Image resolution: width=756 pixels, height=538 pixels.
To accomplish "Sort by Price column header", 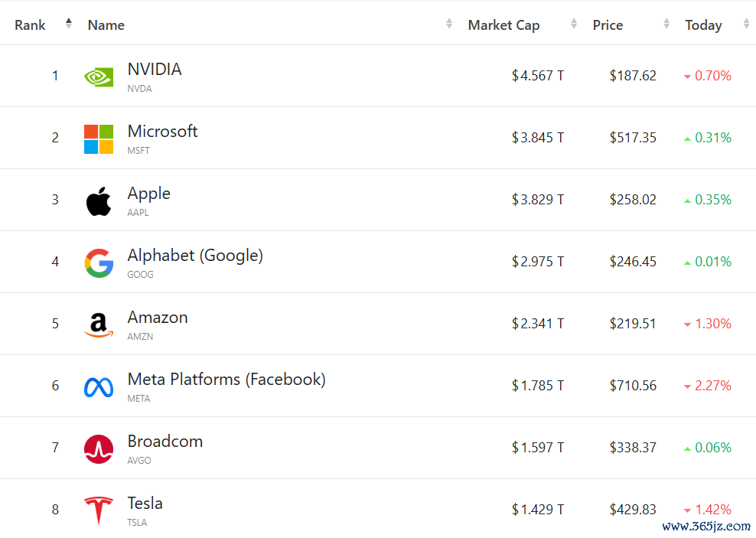I will click(608, 25).
